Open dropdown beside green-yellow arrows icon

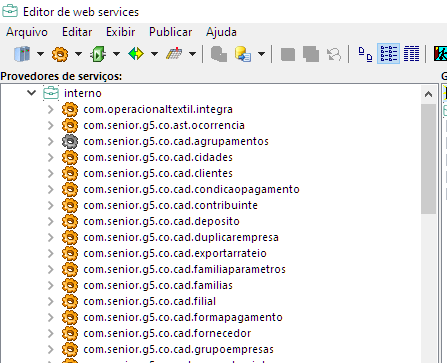coord(154,54)
